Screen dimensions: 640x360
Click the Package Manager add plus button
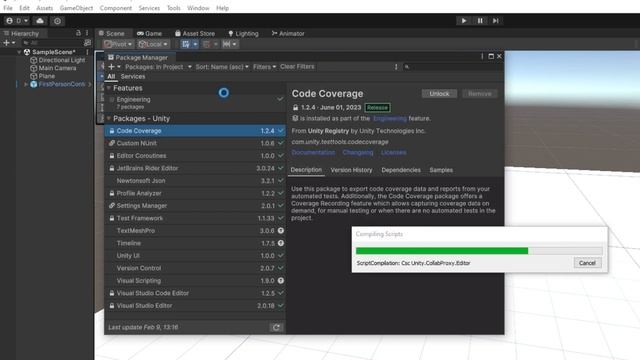(114, 67)
